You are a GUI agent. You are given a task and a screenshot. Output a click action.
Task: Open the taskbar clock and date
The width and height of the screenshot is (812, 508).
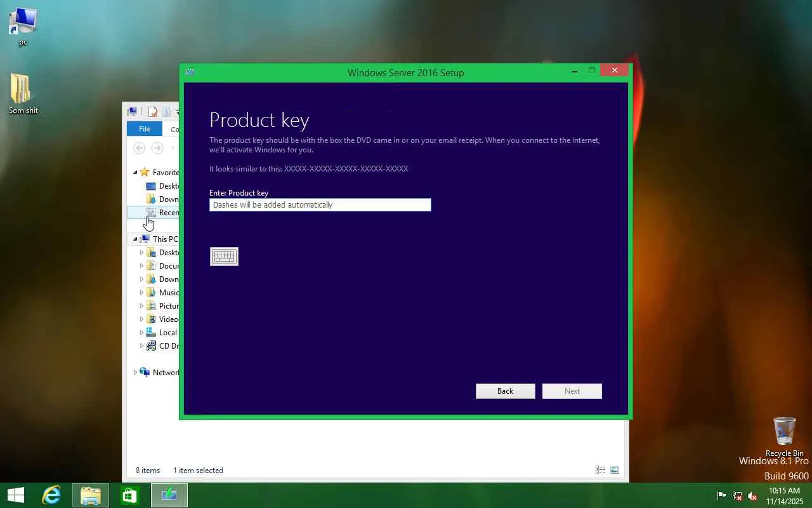pyautogui.click(x=784, y=496)
